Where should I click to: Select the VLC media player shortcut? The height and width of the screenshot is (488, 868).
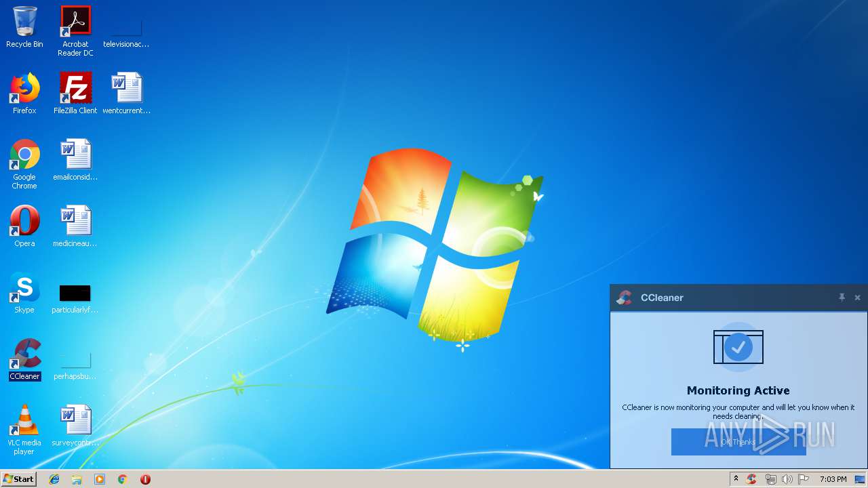(x=24, y=430)
